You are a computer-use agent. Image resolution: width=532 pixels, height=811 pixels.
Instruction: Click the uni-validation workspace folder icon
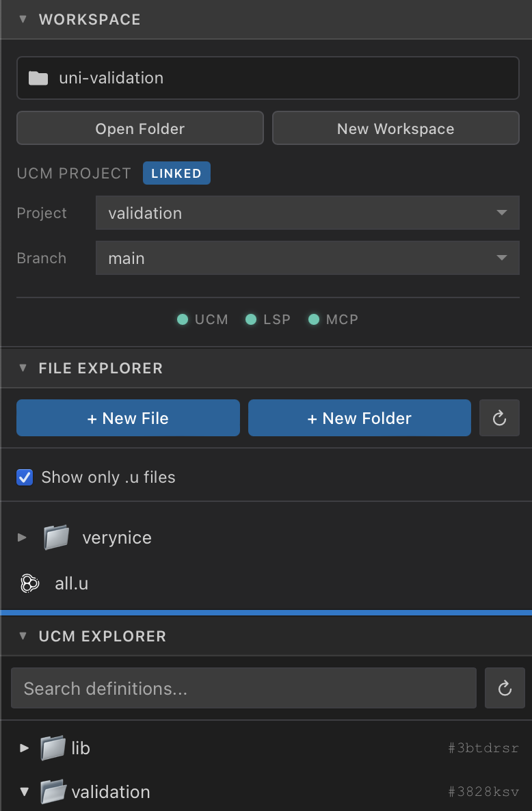(x=38, y=78)
